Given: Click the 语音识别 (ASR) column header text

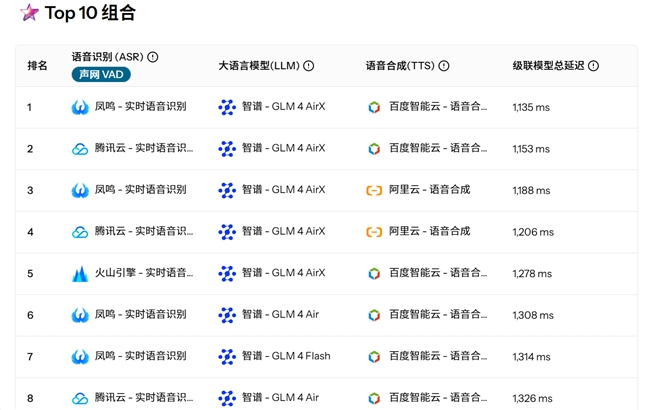Looking at the screenshot, I should point(107,57).
